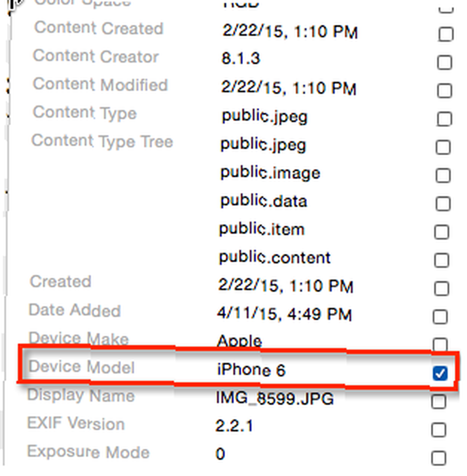Tick the Content Type checkbox
This screenshot has height=476, width=467.
[444, 119]
